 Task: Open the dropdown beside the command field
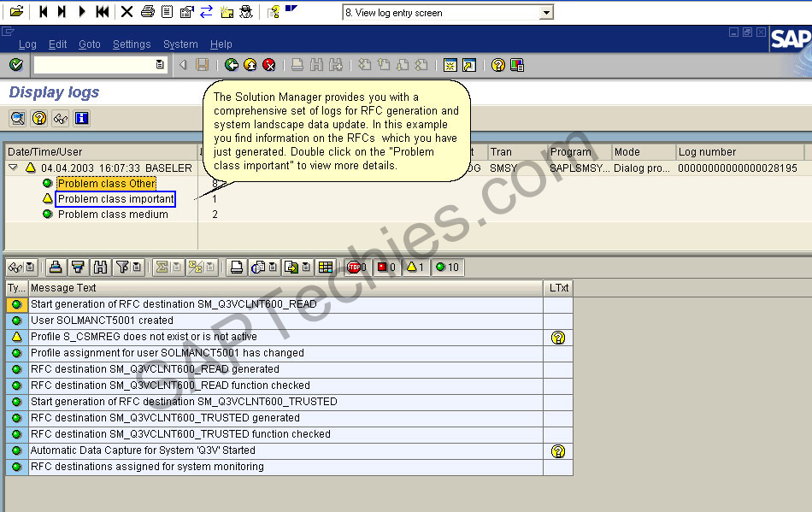(x=159, y=64)
